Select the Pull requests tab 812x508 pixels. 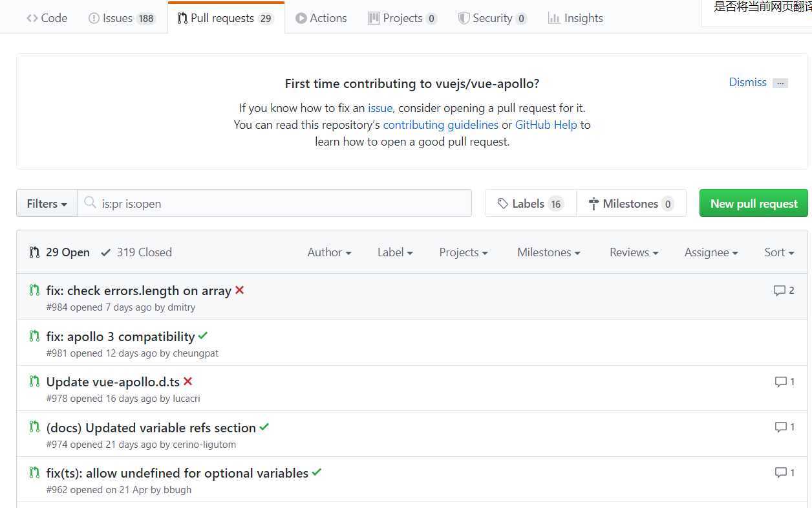226,18
